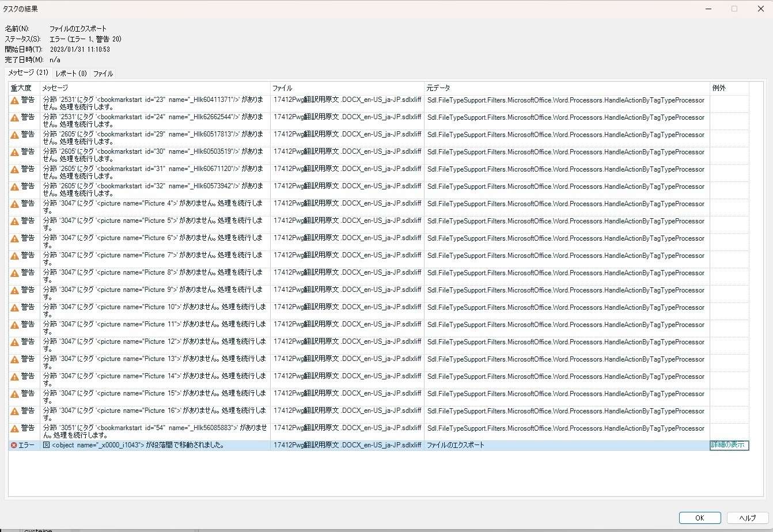The width and height of the screenshot is (773, 532).
Task: Click the OK button
Action: (699, 518)
